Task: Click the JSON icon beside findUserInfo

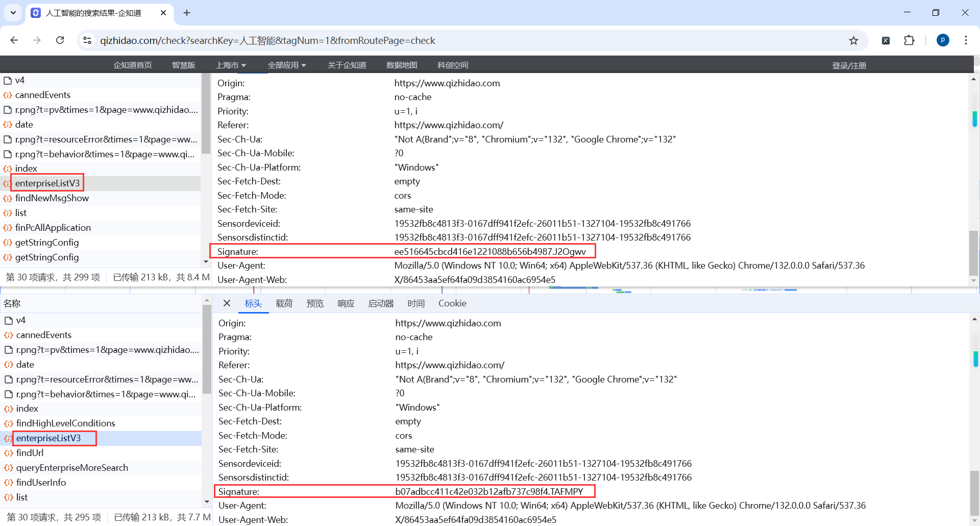Action: point(9,483)
